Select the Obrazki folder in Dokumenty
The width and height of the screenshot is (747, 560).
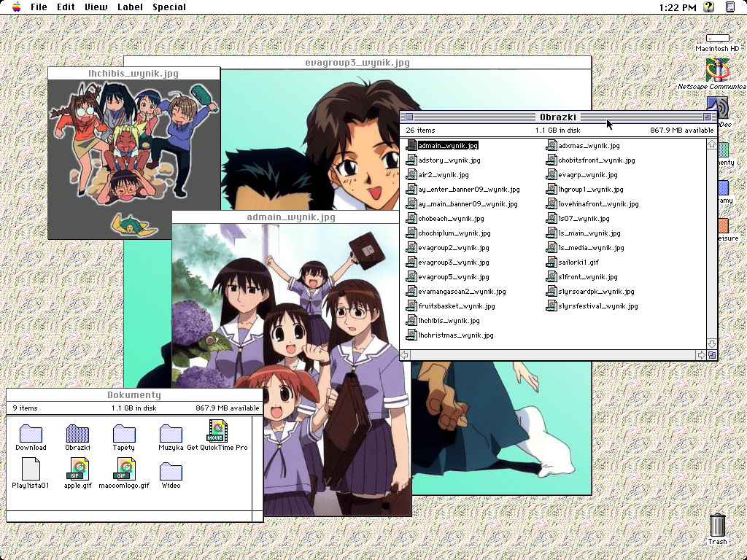click(77, 433)
